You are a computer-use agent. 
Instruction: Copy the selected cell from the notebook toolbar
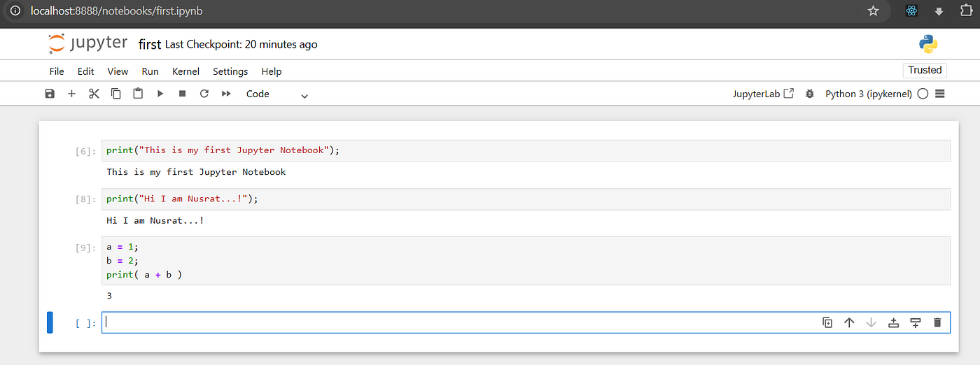tap(116, 94)
